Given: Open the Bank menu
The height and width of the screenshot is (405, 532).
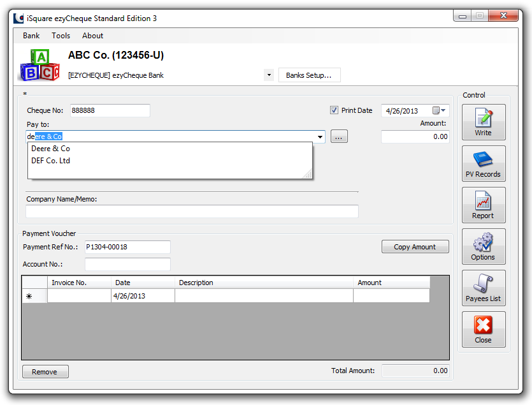Looking at the screenshot, I should point(31,36).
